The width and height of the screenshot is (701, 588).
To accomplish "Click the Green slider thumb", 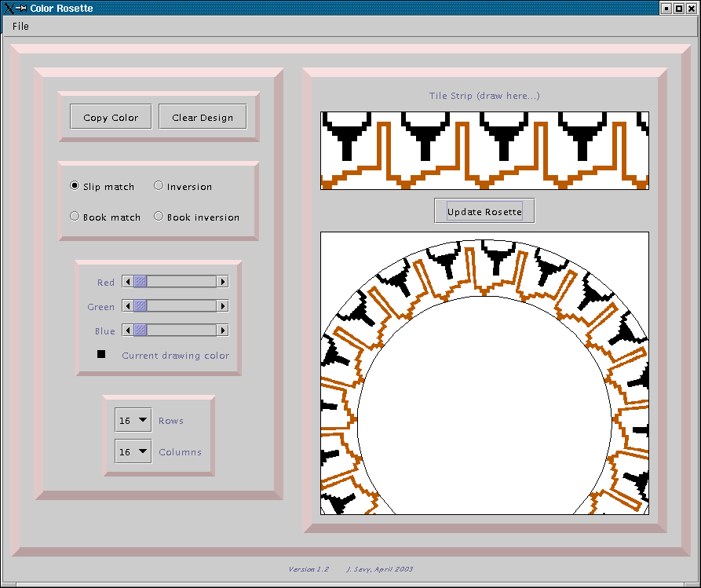I will click(x=141, y=306).
